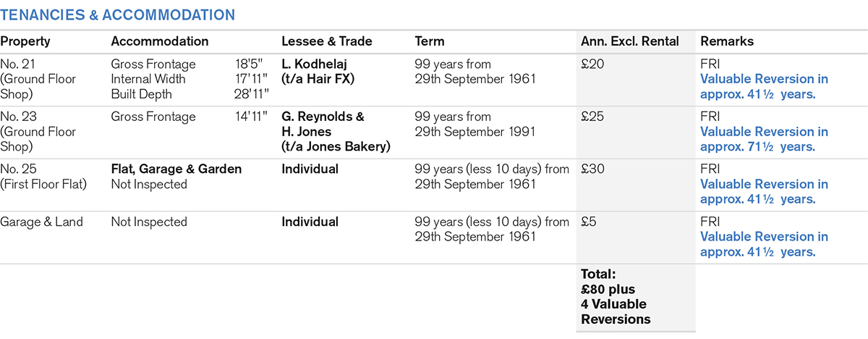Select the No. 25 (First Floor Flat) property
Image resolution: width=868 pixels, height=339 pixels.
[43, 177]
